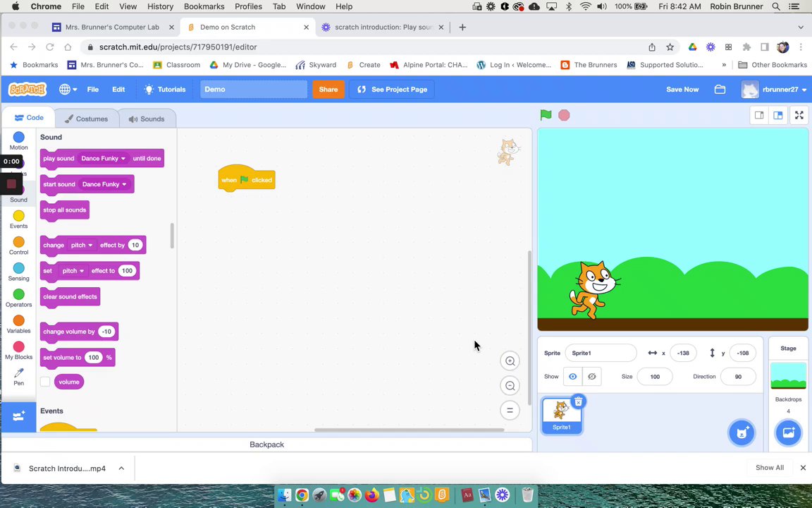Switch to the Sounds tab

click(147, 119)
